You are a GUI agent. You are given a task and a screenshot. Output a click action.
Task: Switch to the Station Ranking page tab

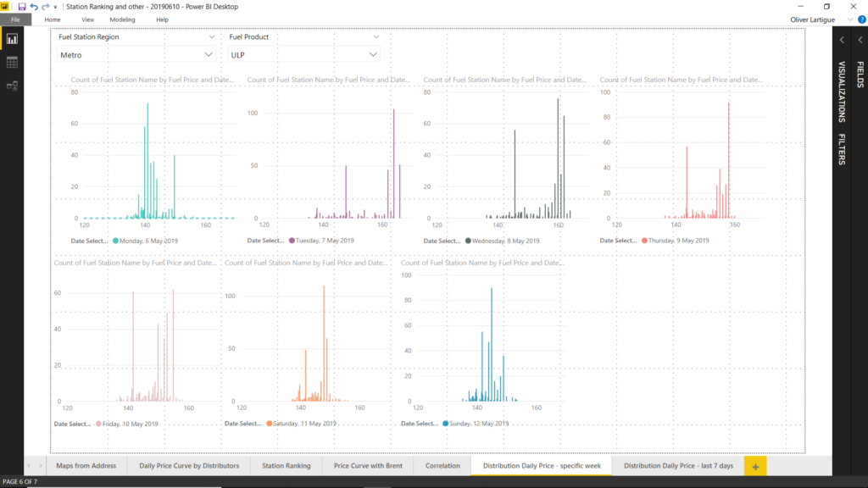(286, 466)
